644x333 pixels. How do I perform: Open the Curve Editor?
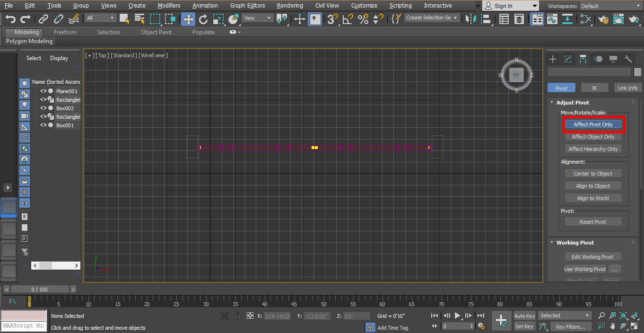pyautogui.click(x=552, y=19)
